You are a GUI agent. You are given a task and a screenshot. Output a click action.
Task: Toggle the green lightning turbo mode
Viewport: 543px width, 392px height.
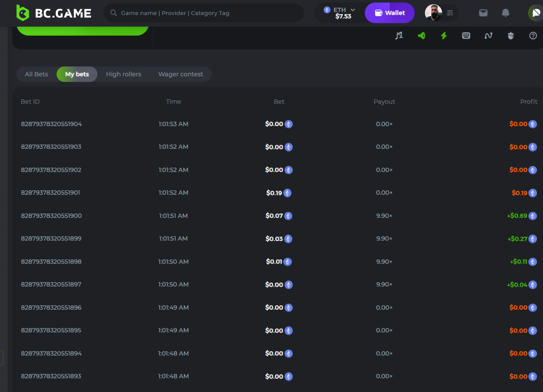443,36
